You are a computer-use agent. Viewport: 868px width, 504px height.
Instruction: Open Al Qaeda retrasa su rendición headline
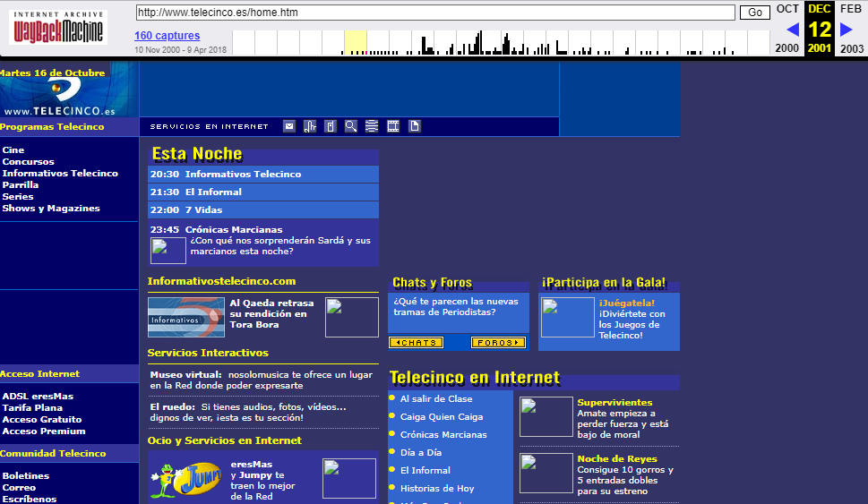271,313
